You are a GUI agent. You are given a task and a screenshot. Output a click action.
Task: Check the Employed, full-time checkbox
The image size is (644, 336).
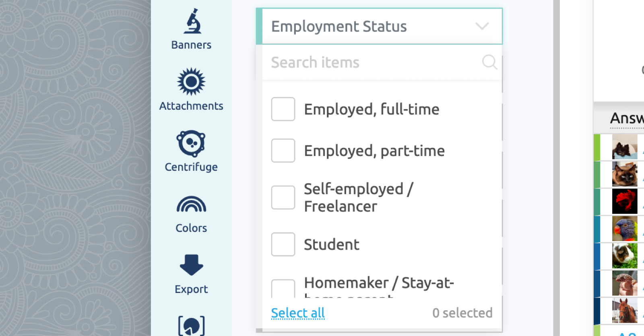pos(283,109)
